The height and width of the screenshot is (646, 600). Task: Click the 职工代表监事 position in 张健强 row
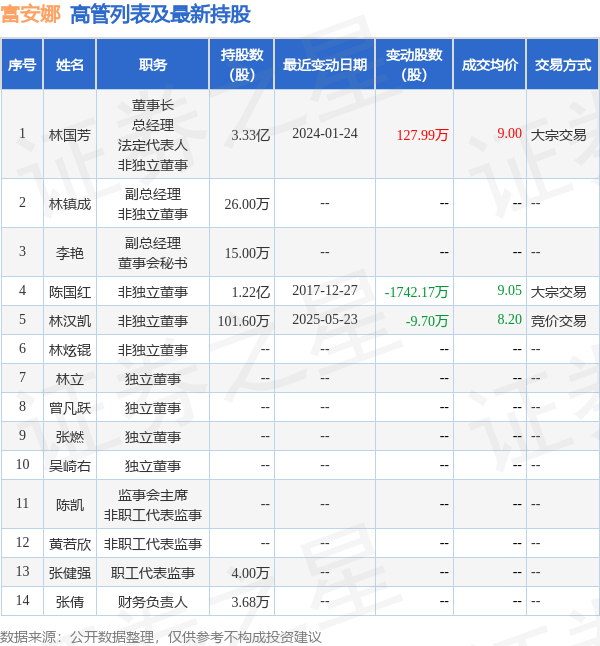[153, 573]
